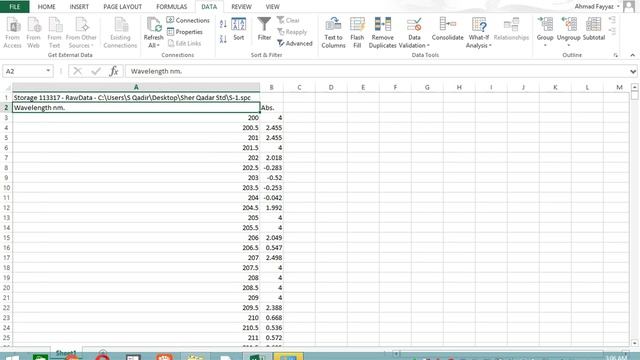
Task: Open the Sort dialog
Action: (239, 29)
